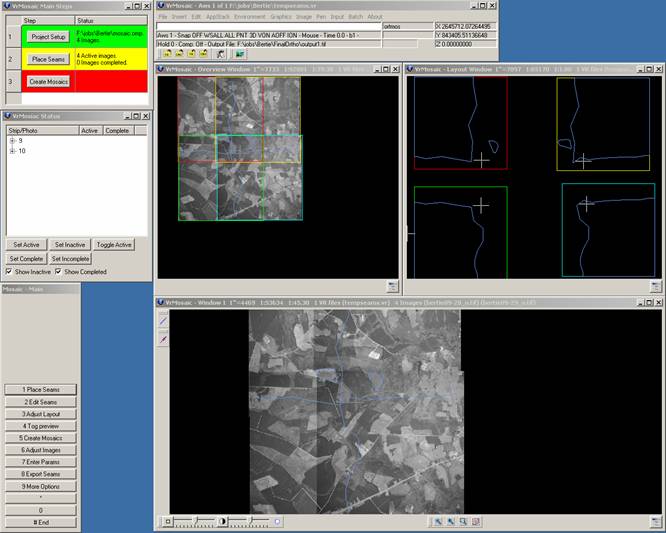Choose '9 More Options' in the Mosaic Main menu
Image resolution: width=666 pixels, height=533 pixels.
[x=41, y=486]
